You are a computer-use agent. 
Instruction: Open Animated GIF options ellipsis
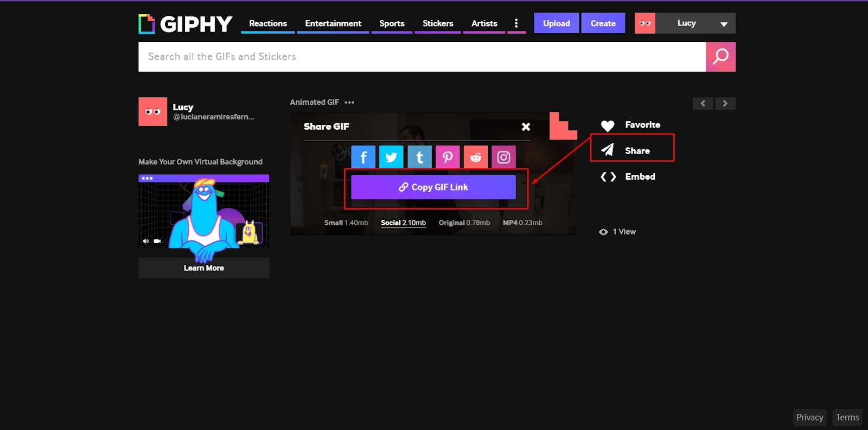[349, 102]
